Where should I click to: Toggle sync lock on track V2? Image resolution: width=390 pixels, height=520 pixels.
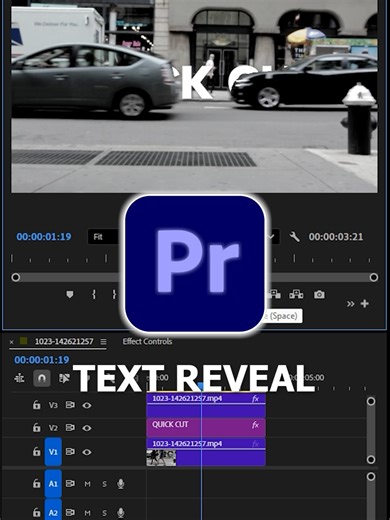(70, 427)
